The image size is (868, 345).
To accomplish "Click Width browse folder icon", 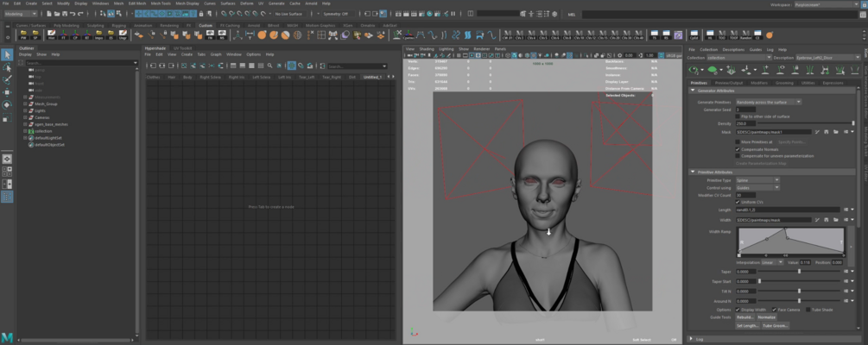I will click(836, 220).
